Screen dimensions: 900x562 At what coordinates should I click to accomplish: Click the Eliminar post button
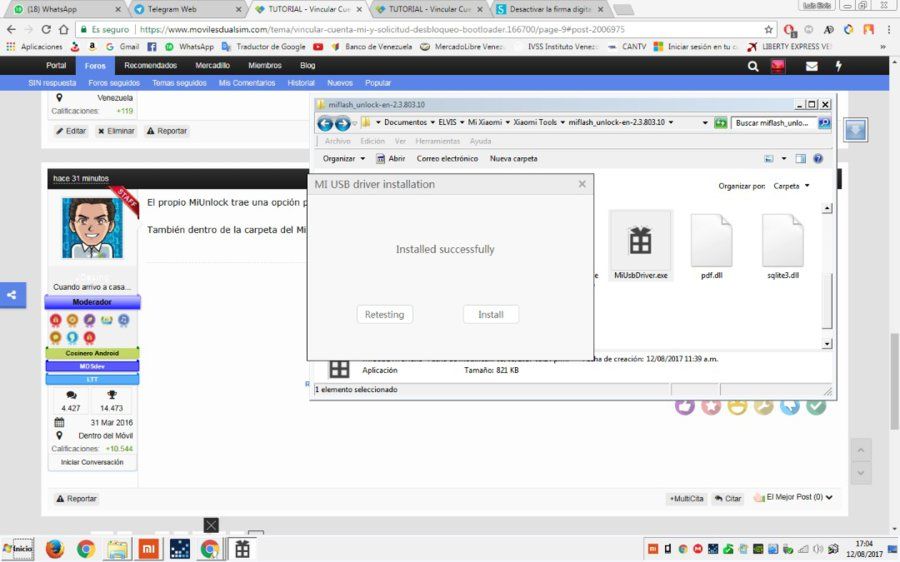[x=116, y=131]
